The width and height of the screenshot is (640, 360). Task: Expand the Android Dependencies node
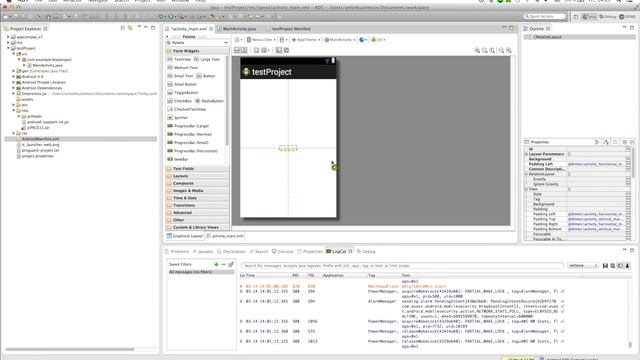tap(13, 88)
